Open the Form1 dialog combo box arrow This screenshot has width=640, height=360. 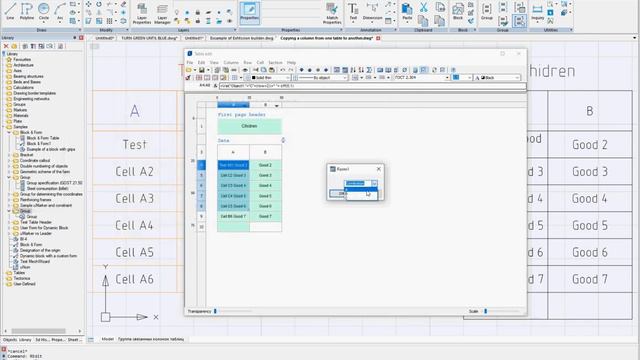[374, 183]
